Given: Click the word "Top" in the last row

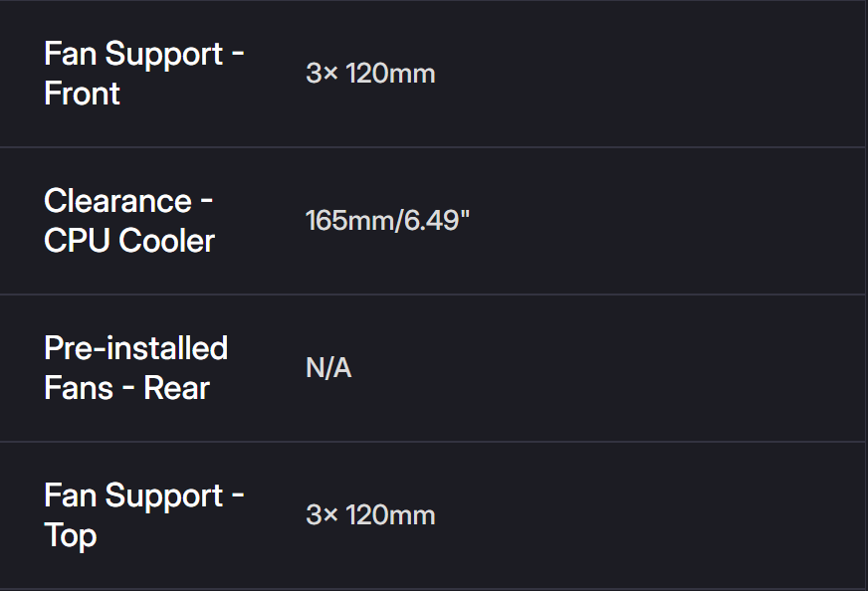Looking at the screenshot, I should pyautogui.click(x=71, y=536).
